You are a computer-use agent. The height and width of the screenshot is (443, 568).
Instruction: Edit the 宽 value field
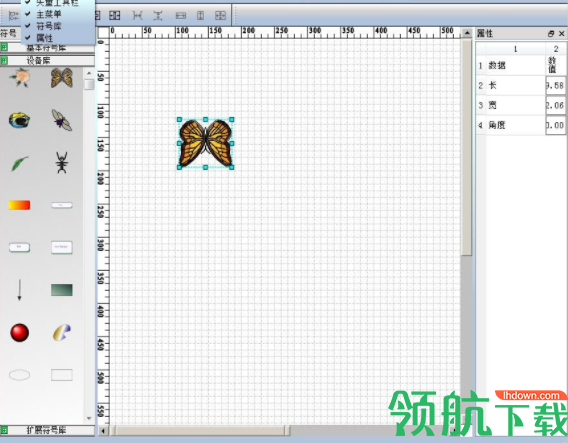[x=555, y=105]
